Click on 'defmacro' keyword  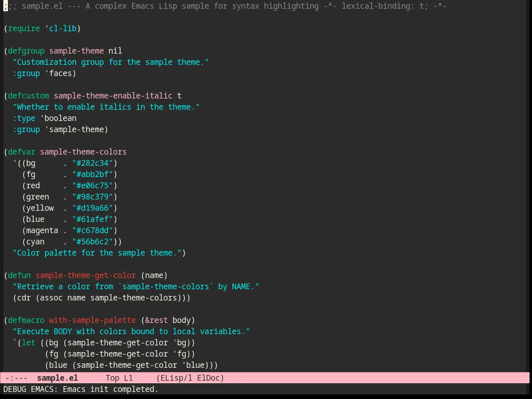[26, 320]
